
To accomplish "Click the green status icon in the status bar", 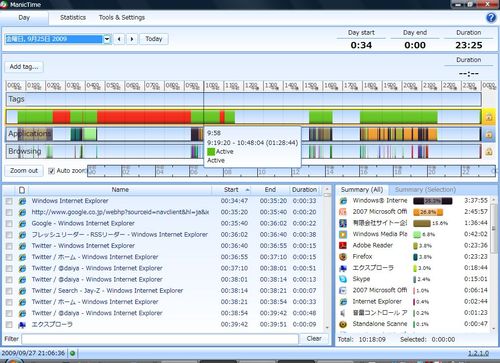I will [73, 353].
